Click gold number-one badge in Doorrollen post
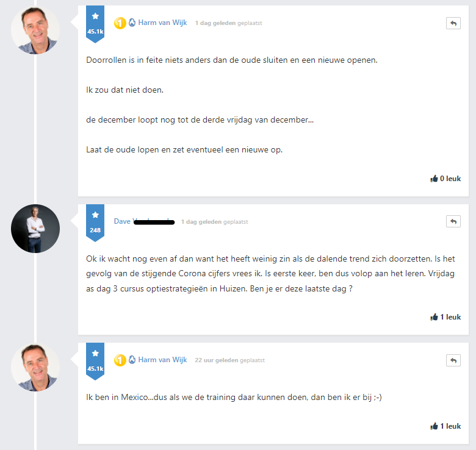The image size is (476, 450). (120, 23)
